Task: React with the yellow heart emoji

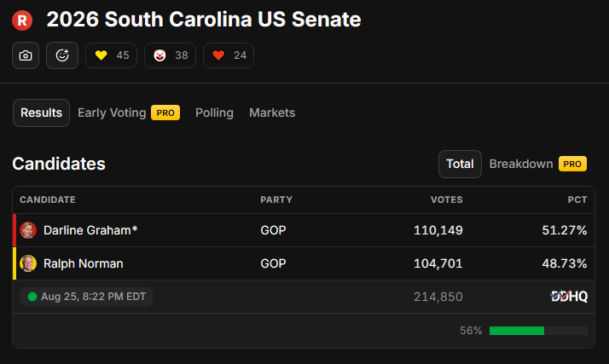Action: pos(111,55)
